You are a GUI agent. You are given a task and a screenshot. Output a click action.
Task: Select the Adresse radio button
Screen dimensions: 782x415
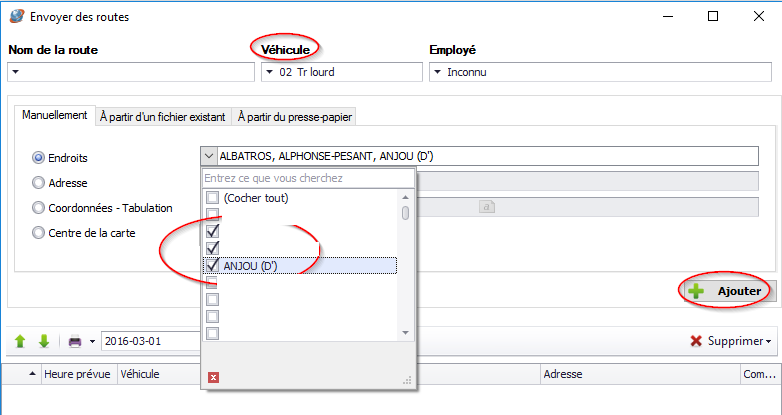click(39, 183)
